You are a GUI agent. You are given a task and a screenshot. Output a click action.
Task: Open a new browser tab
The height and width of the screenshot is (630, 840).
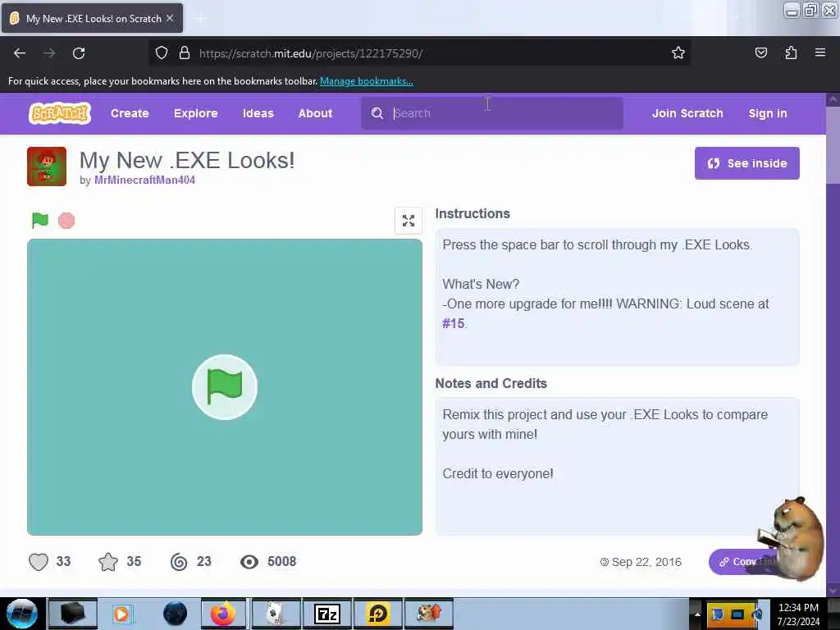coord(200,19)
